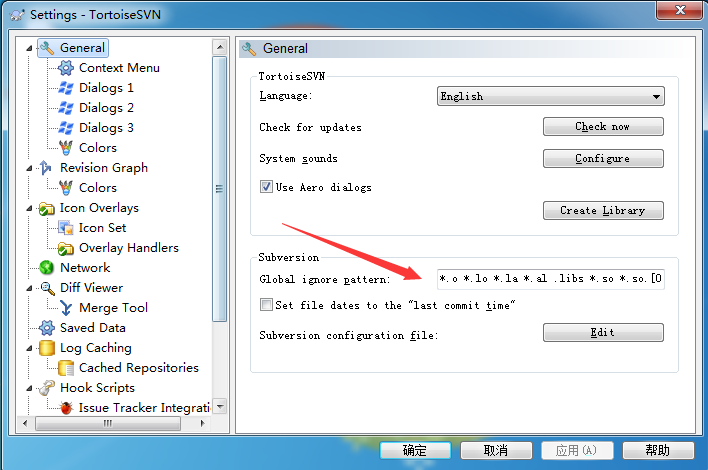Select Icon Set tree item
The height and width of the screenshot is (470, 708).
102,228
